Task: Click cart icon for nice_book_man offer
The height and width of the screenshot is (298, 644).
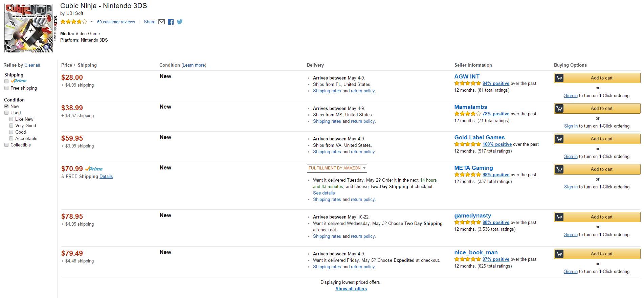Action: click(x=559, y=254)
